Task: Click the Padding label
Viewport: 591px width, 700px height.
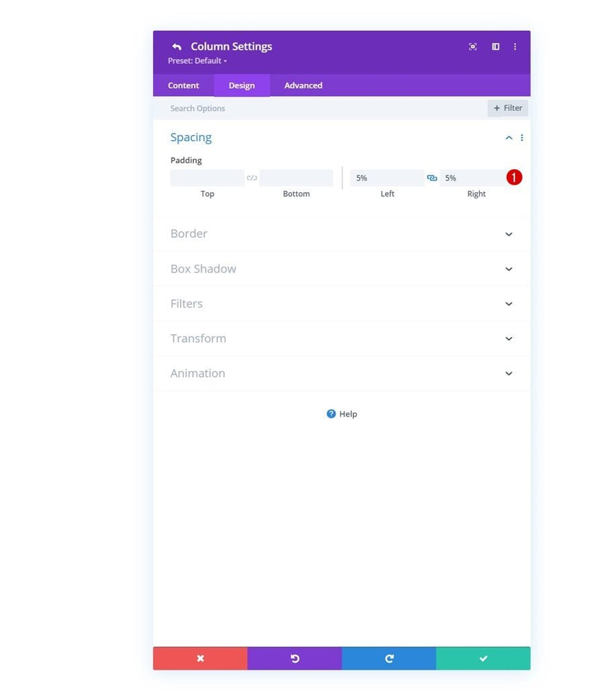Action: [186, 161]
